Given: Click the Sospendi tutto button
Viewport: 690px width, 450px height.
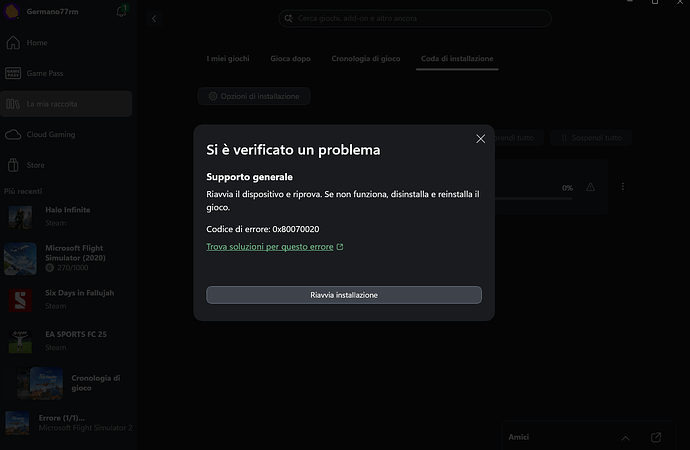Looking at the screenshot, I should point(590,138).
